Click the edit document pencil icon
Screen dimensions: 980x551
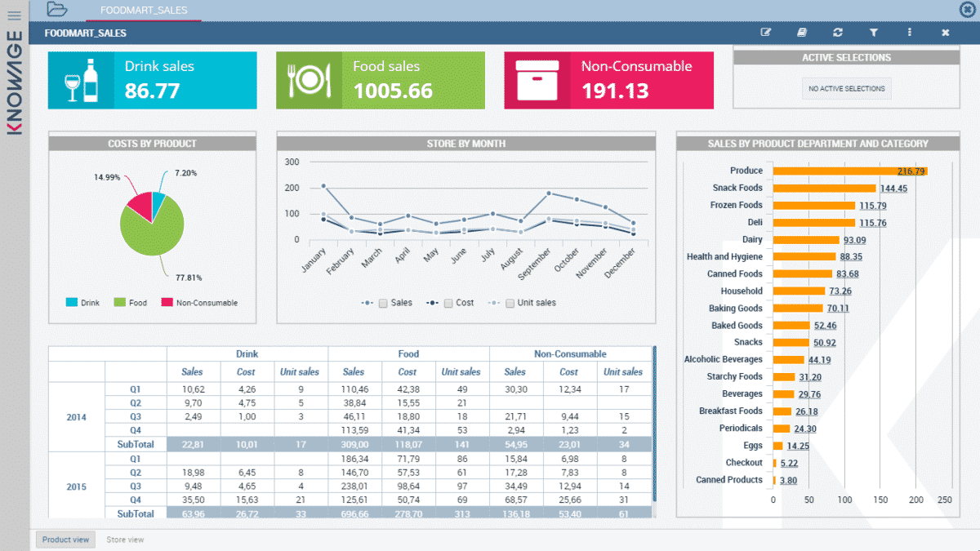(x=766, y=33)
